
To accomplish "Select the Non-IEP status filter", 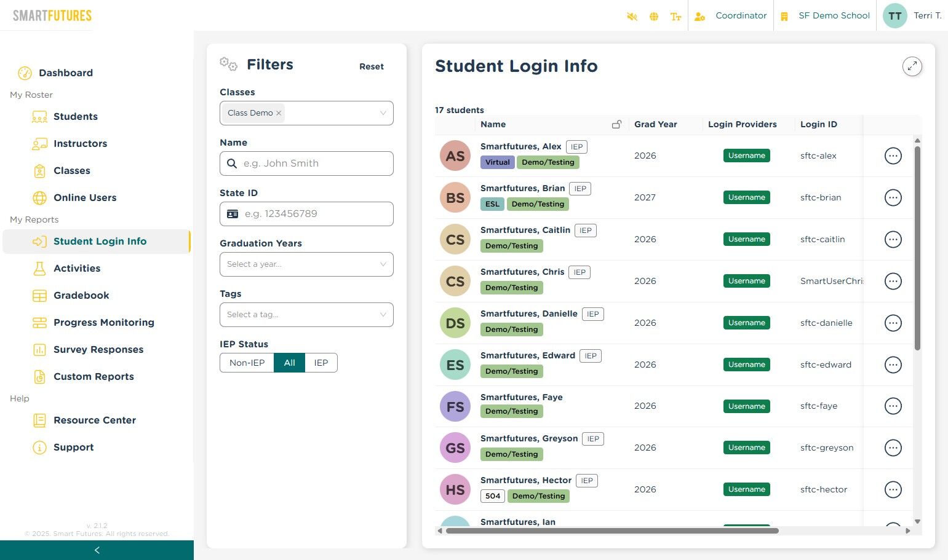I will point(247,363).
